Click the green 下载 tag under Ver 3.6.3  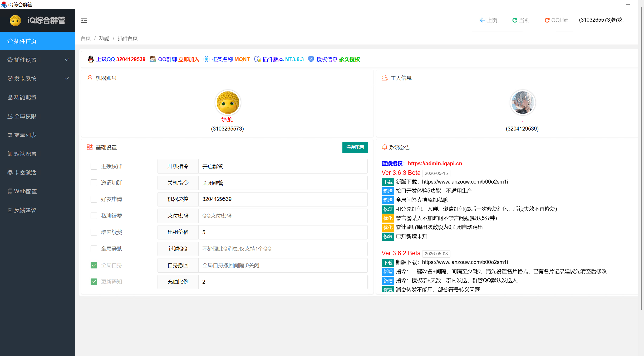click(388, 182)
